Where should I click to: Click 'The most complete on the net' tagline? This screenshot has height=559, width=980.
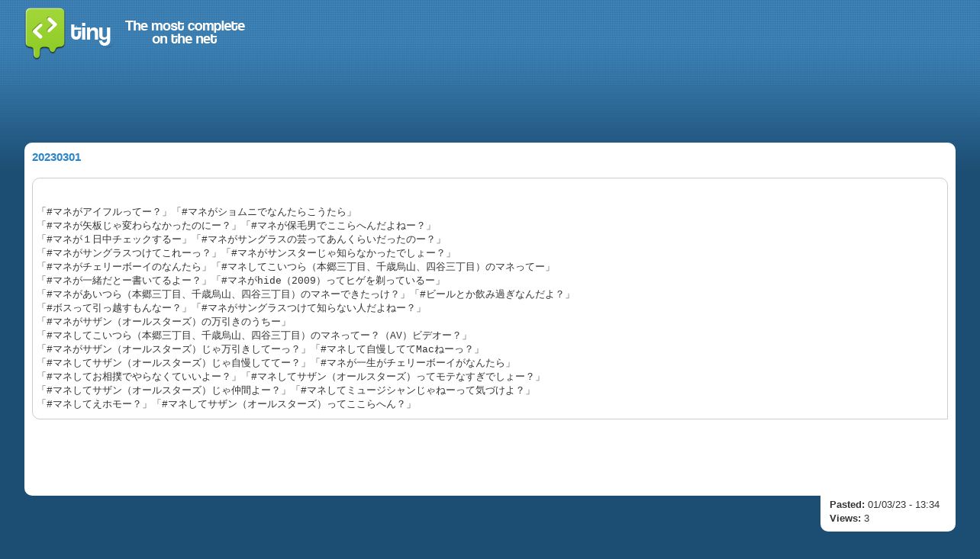[185, 32]
